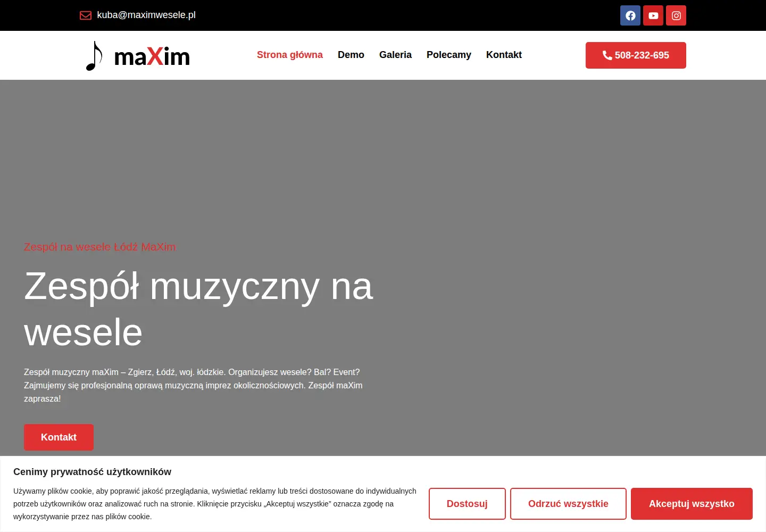Go to the Strona główna menu item
The width and height of the screenshot is (766, 532).
click(x=290, y=55)
